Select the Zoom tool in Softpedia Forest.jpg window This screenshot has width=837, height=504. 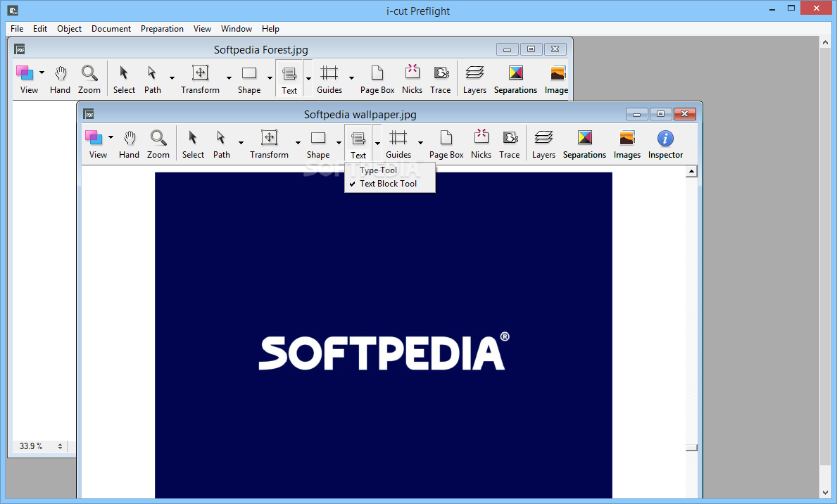coord(89,80)
